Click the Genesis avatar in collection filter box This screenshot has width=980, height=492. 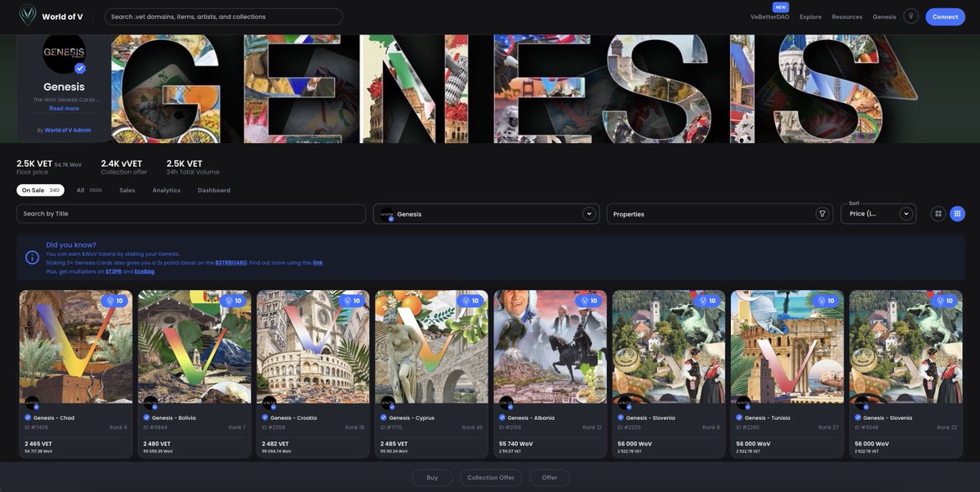387,214
